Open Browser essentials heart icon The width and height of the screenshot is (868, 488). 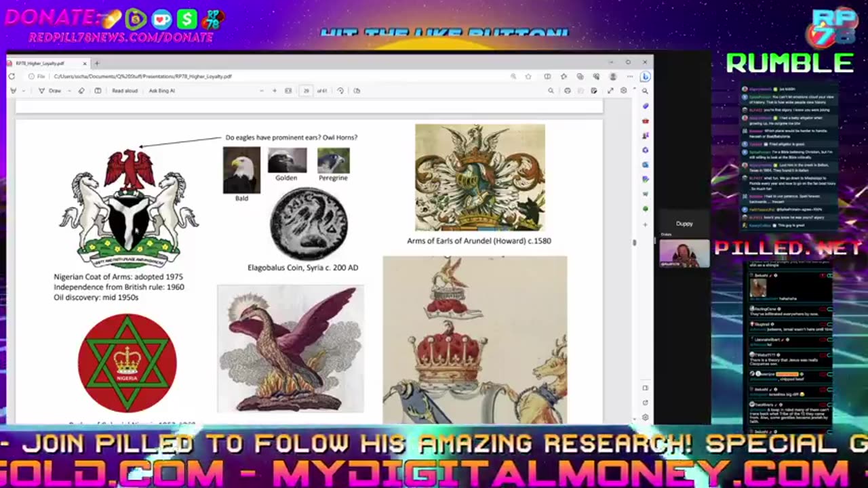596,77
